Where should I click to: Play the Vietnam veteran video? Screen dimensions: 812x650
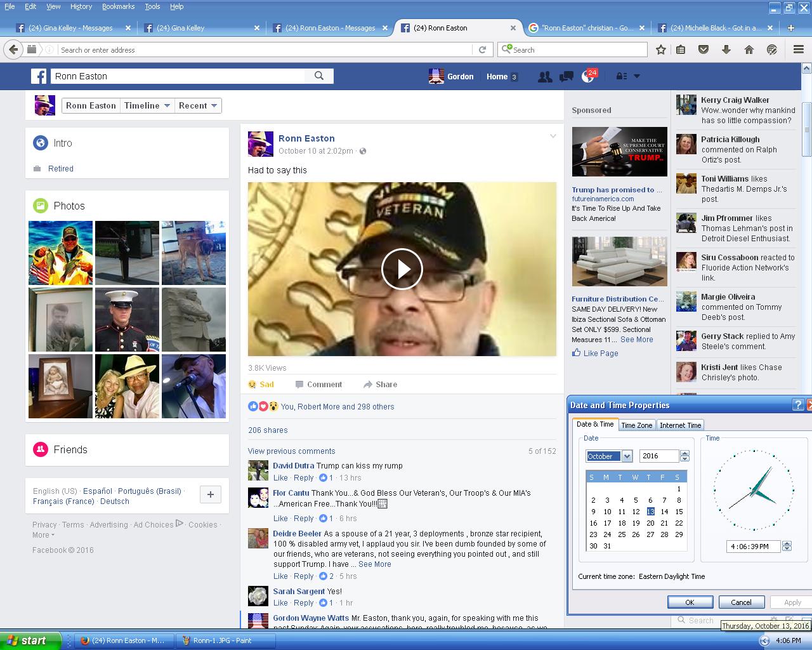402,269
